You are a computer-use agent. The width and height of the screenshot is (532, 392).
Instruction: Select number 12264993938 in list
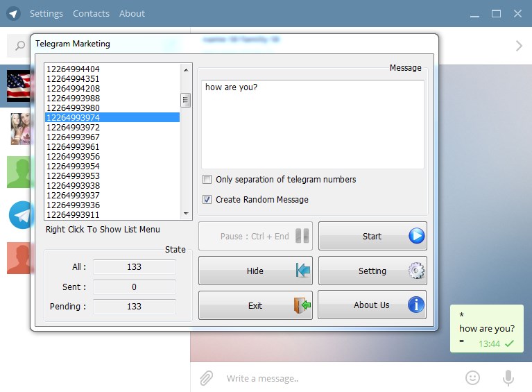(x=112, y=186)
